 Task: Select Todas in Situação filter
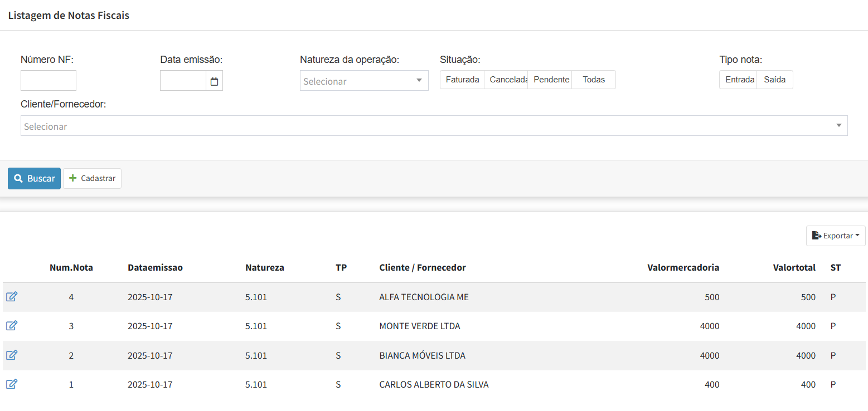(594, 80)
